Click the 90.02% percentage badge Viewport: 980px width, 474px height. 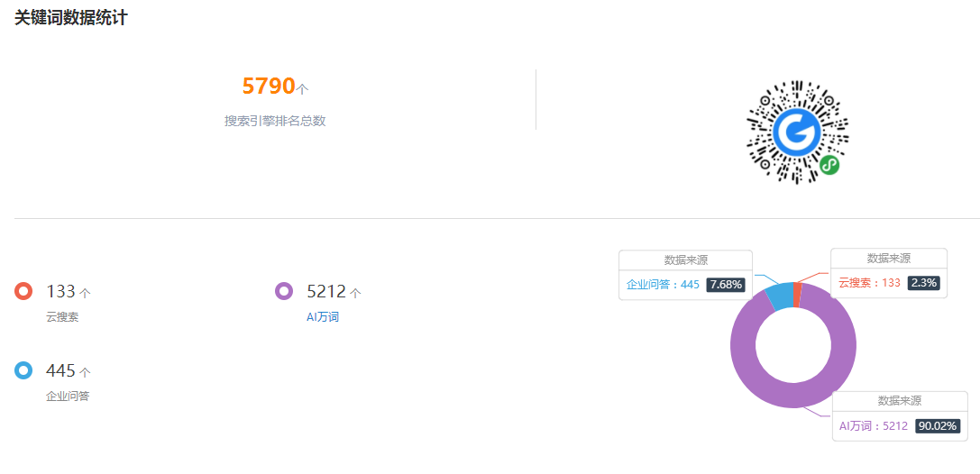tap(938, 426)
